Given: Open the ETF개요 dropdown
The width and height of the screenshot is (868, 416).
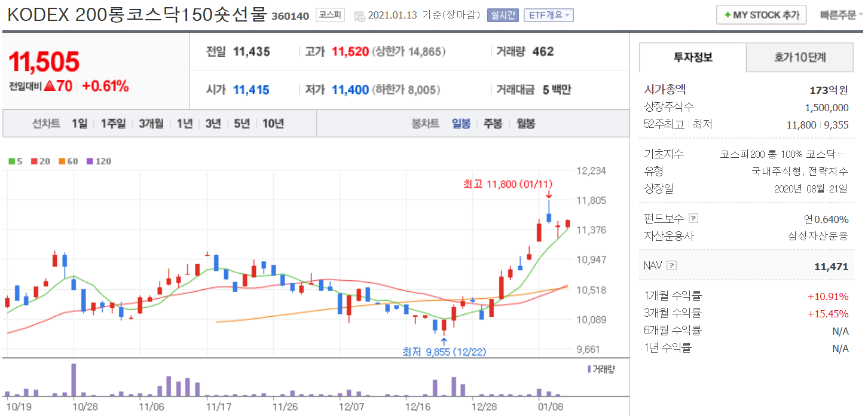Looking at the screenshot, I should (x=548, y=16).
